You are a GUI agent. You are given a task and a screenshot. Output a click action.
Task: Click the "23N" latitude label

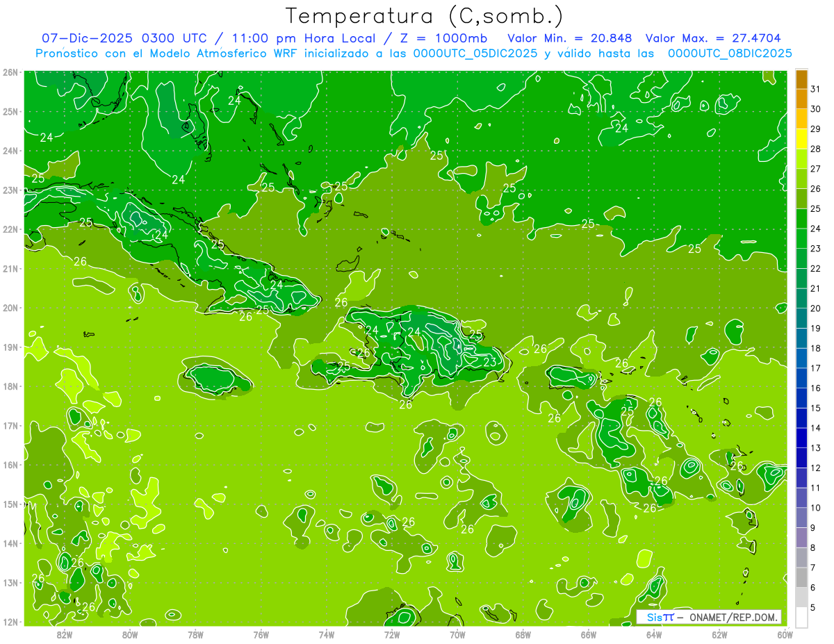point(10,190)
